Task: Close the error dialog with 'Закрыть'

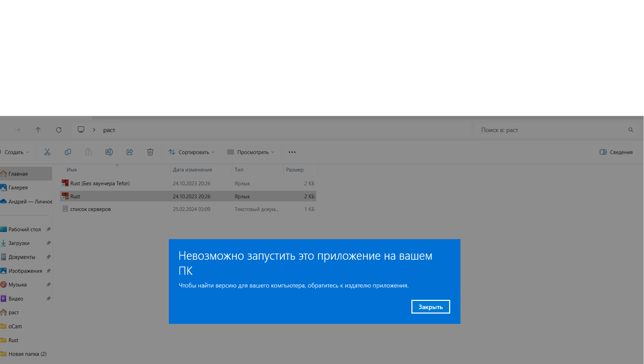Action: (431, 307)
